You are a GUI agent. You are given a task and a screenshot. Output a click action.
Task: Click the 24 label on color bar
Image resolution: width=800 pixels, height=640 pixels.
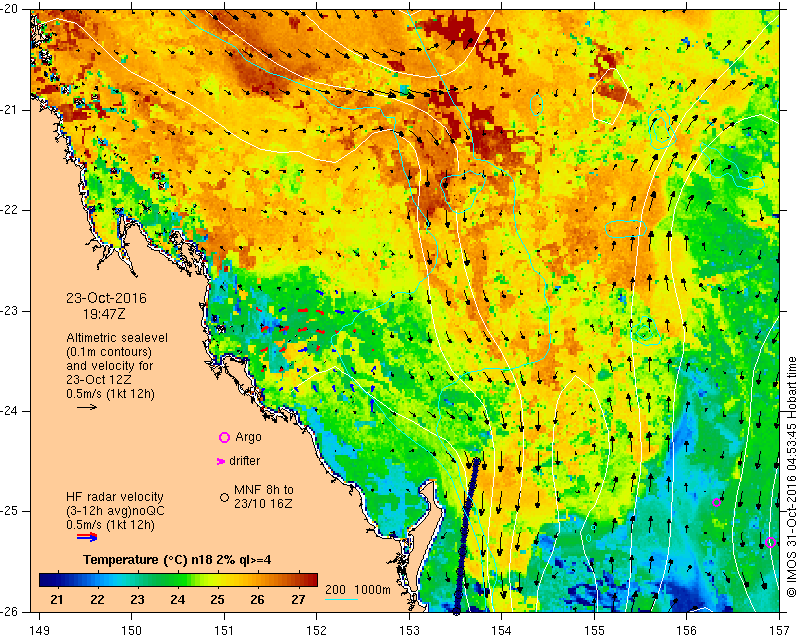tap(178, 600)
